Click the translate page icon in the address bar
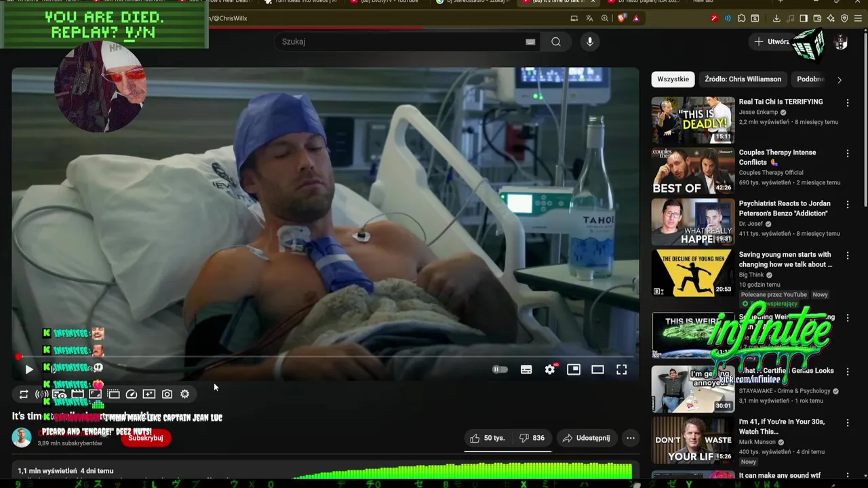Image resolution: width=868 pixels, height=488 pixels. point(589,18)
